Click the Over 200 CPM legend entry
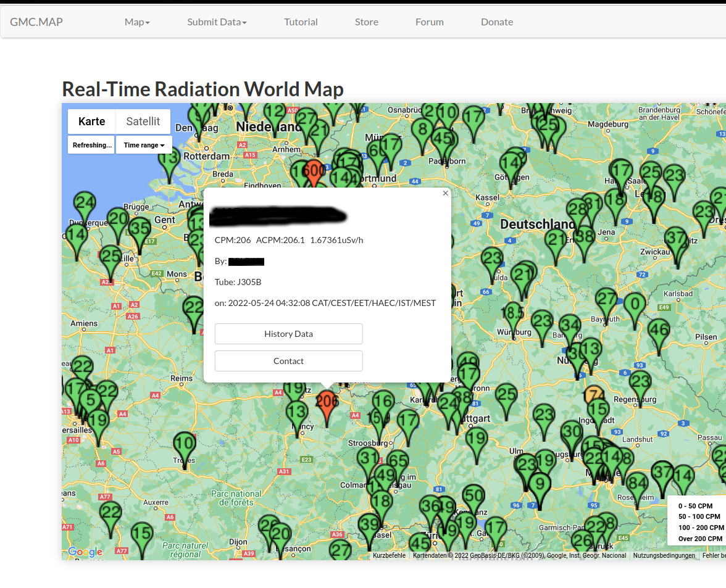 700,539
